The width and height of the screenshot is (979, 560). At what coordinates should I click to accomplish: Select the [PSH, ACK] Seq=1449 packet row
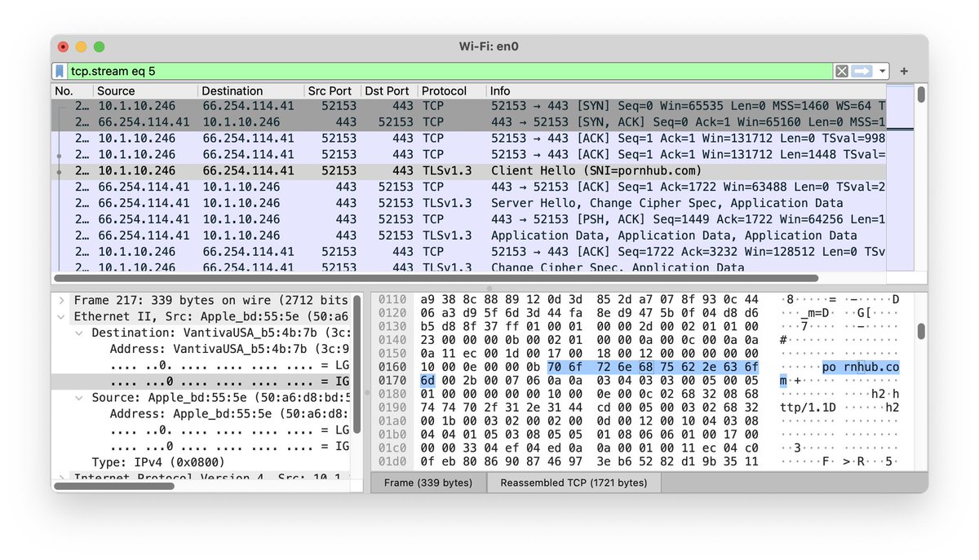[x=469, y=219]
